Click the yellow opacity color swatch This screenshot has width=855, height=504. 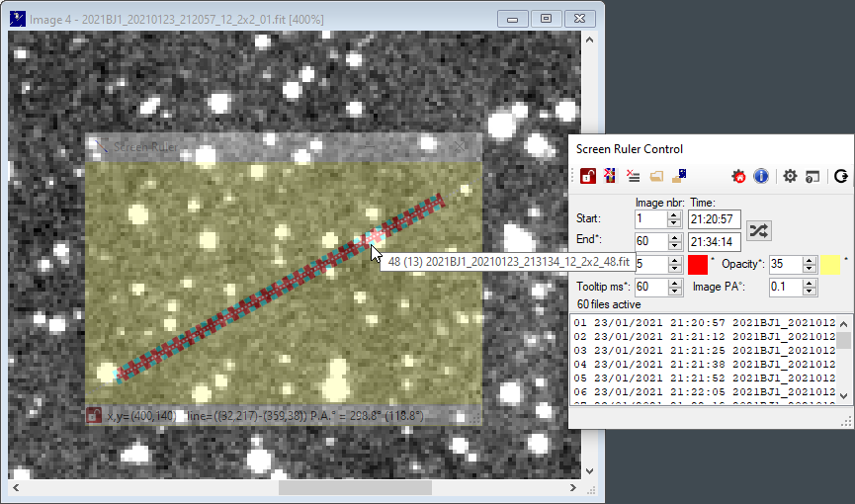coord(830,265)
